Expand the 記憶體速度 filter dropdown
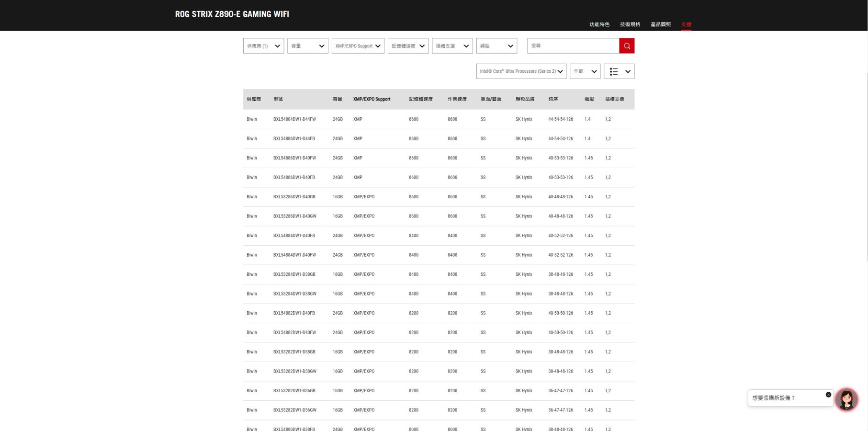 tap(408, 46)
